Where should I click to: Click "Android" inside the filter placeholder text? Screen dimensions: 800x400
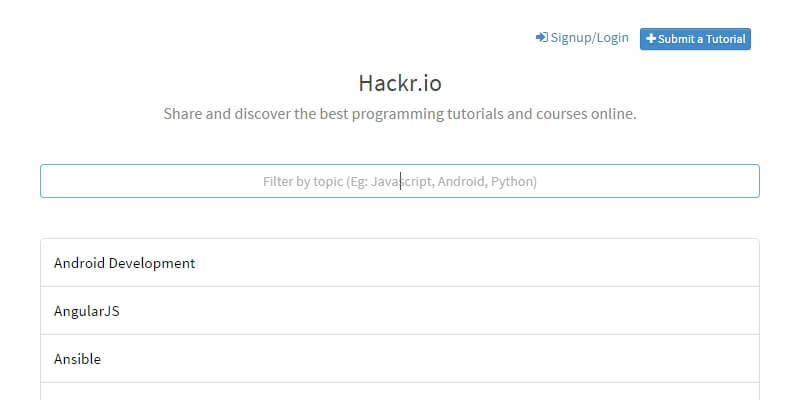tap(462, 182)
